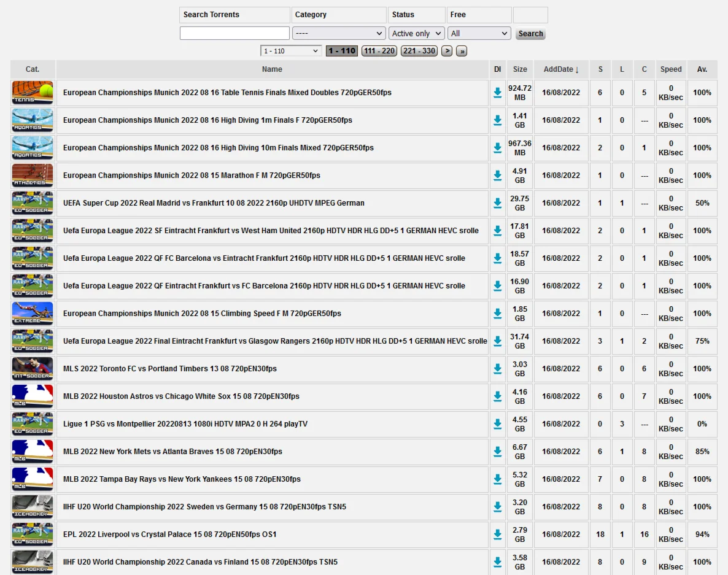Click the Extreme category icon for Climbing Speed

(x=33, y=314)
